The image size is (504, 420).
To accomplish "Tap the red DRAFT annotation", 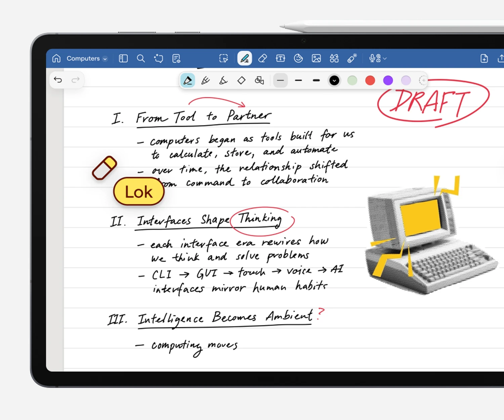I will click(x=433, y=103).
